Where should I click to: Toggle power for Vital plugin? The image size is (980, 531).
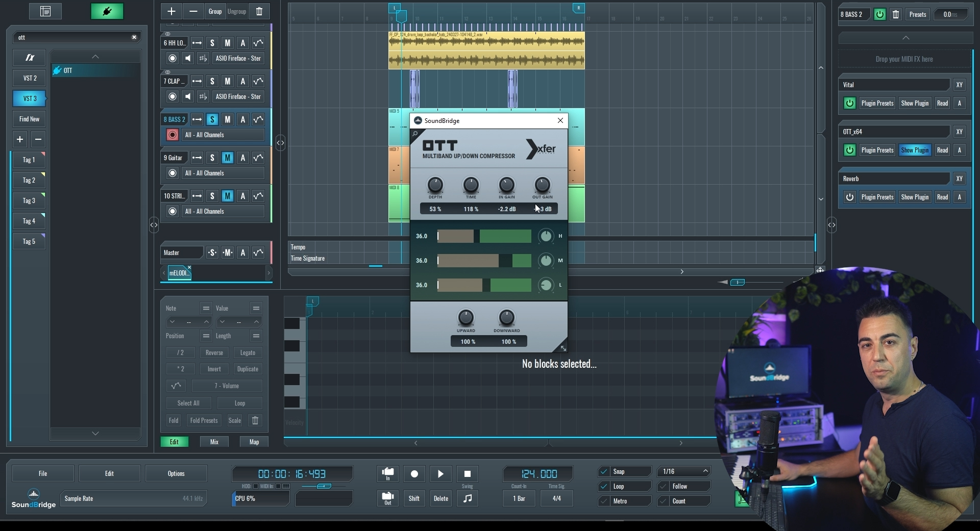point(849,103)
